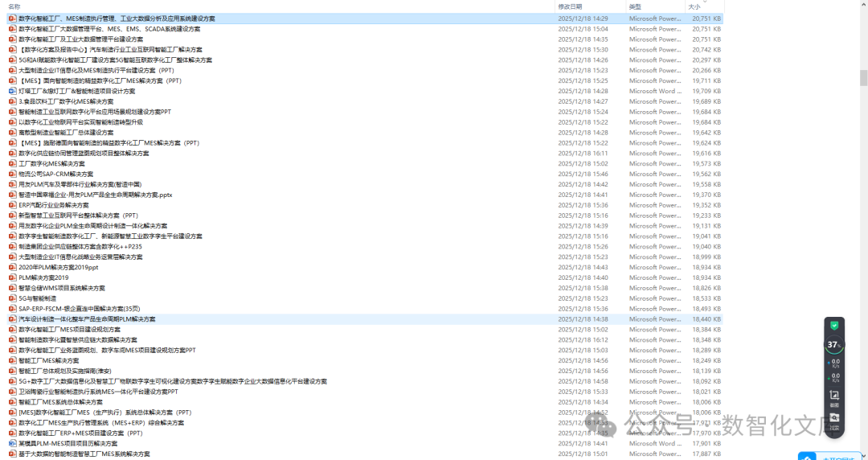Viewport: 868px width, 460px height.
Task: Click the PowerPoint icon beside '2020年PLM解决方案2019ppt'
Action: point(12,267)
